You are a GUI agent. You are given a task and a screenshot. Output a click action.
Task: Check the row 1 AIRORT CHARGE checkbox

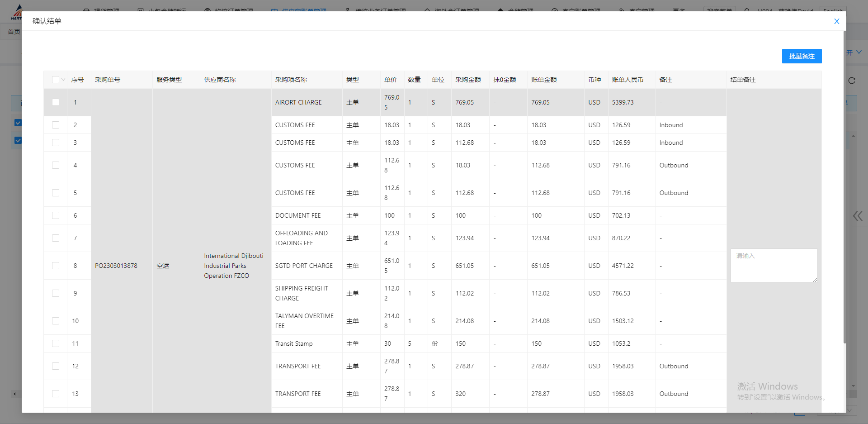click(56, 102)
